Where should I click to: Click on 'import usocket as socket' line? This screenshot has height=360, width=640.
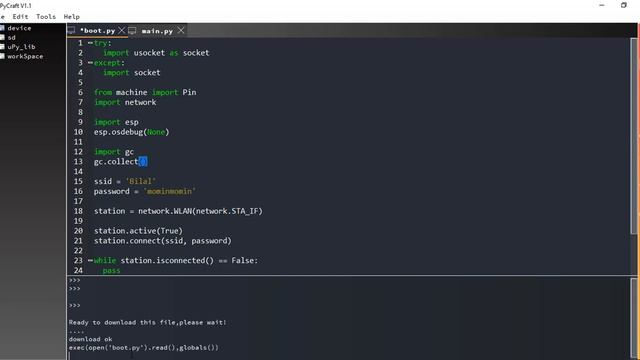[x=156, y=53]
